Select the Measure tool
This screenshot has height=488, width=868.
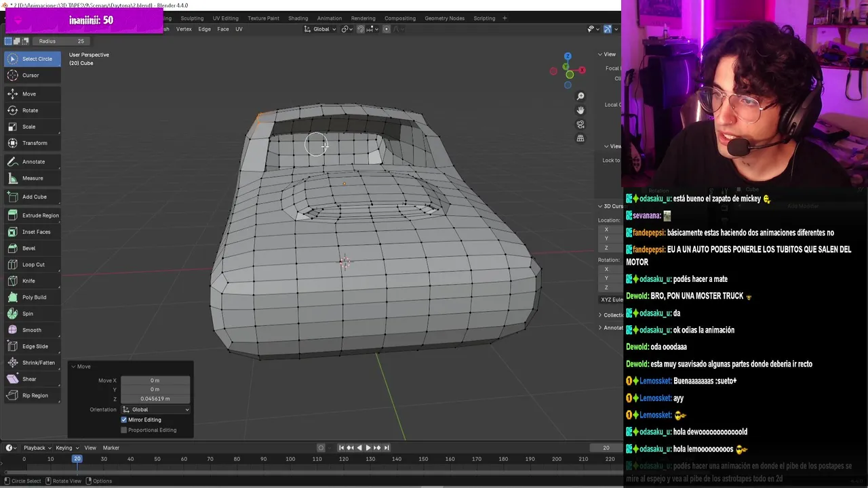(32, 178)
